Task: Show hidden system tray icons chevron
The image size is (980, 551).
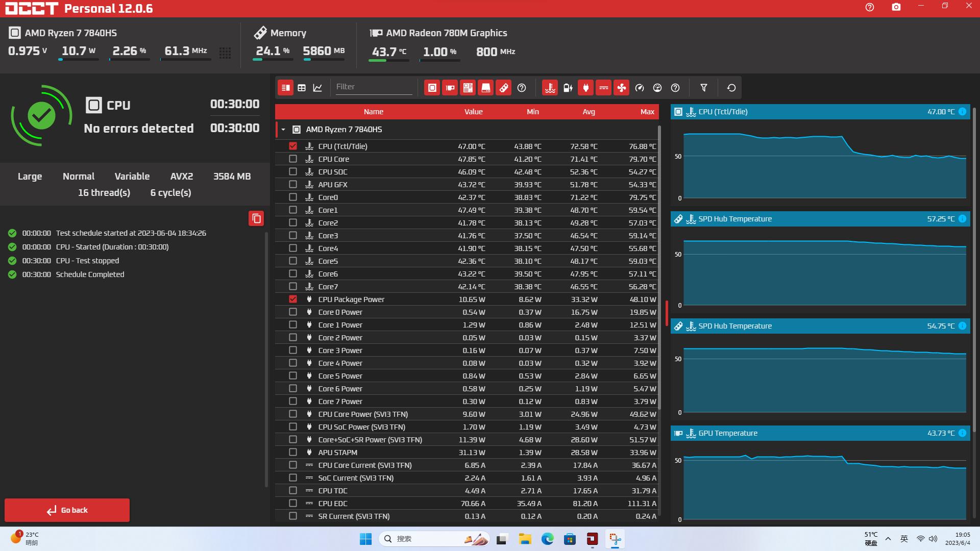Action: tap(888, 539)
